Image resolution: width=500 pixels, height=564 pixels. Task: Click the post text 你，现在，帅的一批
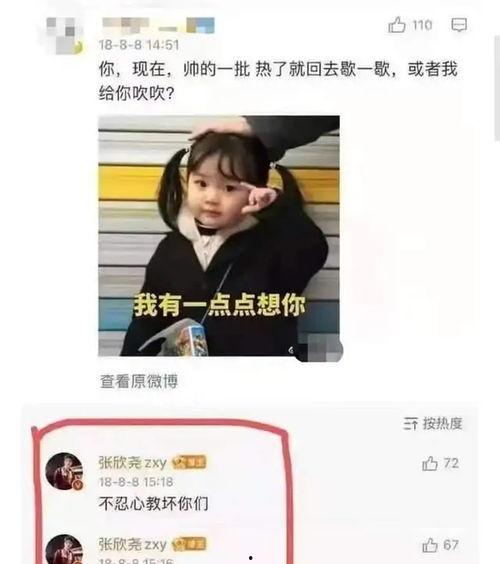pyautogui.click(x=174, y=69)
